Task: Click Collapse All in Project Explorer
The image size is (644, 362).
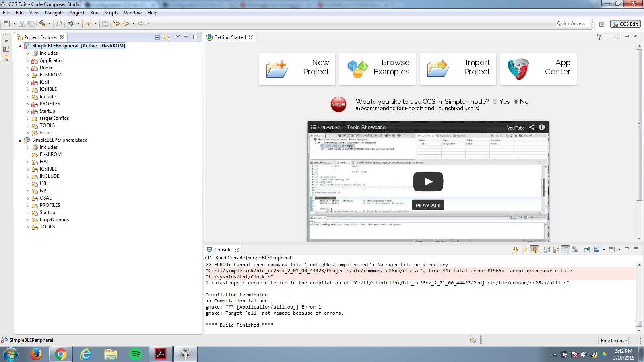Action: (157, 37)
